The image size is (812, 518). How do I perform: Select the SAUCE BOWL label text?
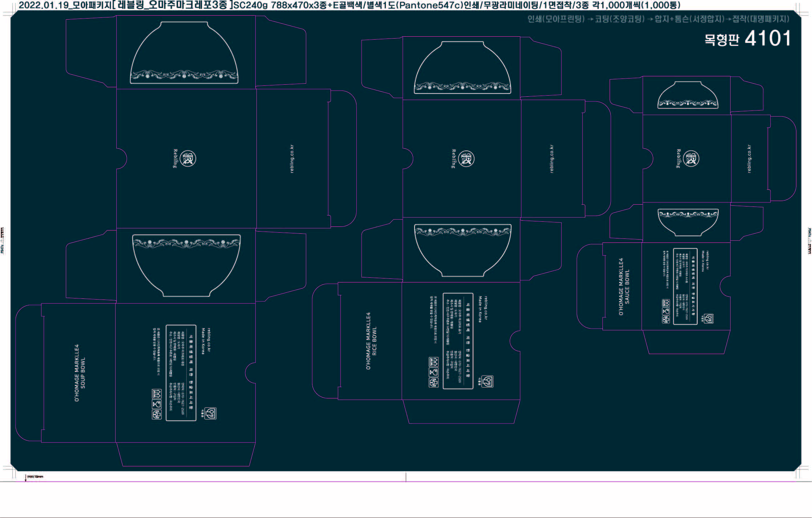click(x=627, y=286)
